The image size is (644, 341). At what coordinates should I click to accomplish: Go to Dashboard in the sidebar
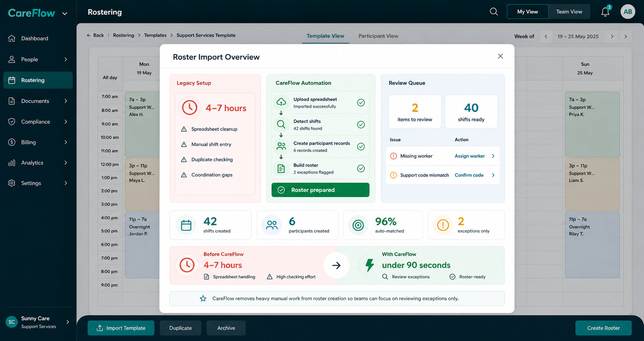(x=38, y=38)
